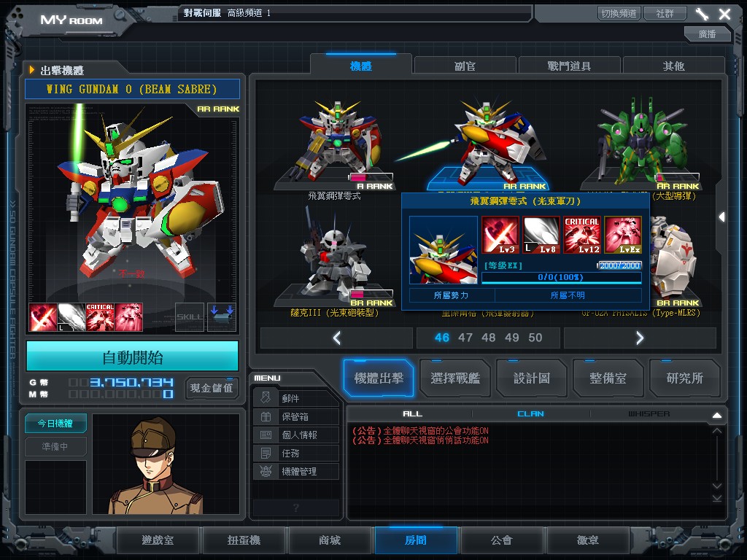Viewport: 747px width, 560px height.
Task: Open the mission document icon
Action: pyautogui.click(x=266, y=453)
